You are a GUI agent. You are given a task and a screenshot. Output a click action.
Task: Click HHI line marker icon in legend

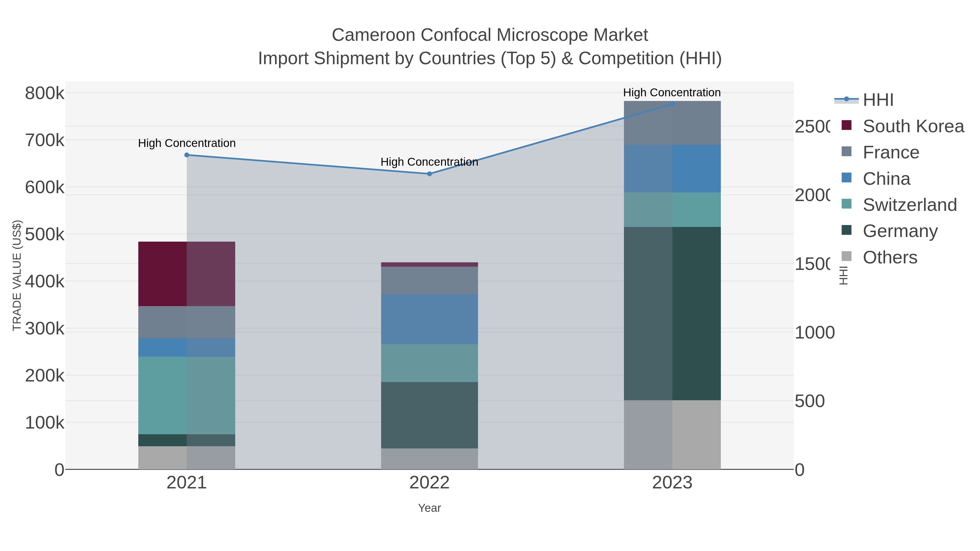pos(846,99)
